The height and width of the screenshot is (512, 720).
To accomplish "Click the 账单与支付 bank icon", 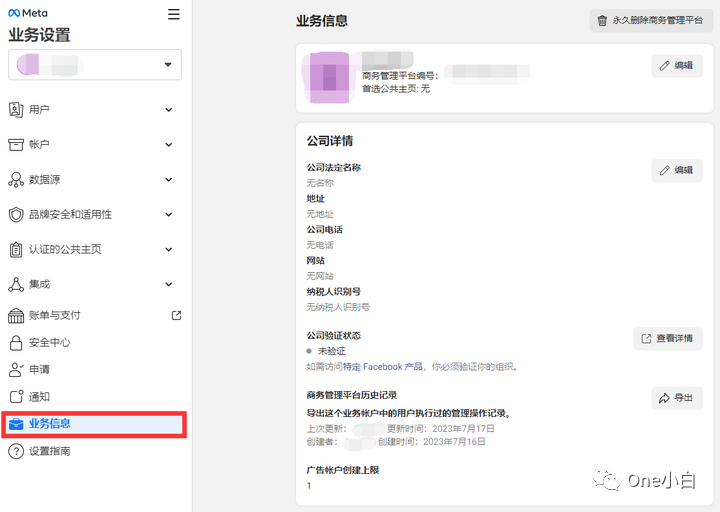I will coord(16,315).
